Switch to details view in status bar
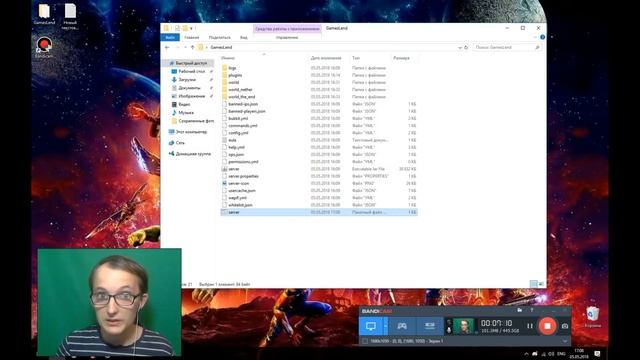This screenshot has height=360, width=640. [533, 284]
